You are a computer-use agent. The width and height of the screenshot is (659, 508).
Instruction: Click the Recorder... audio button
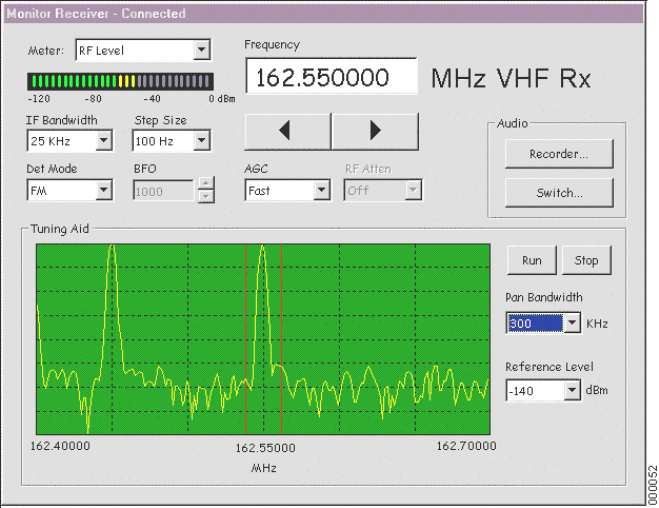pos(559,154)
